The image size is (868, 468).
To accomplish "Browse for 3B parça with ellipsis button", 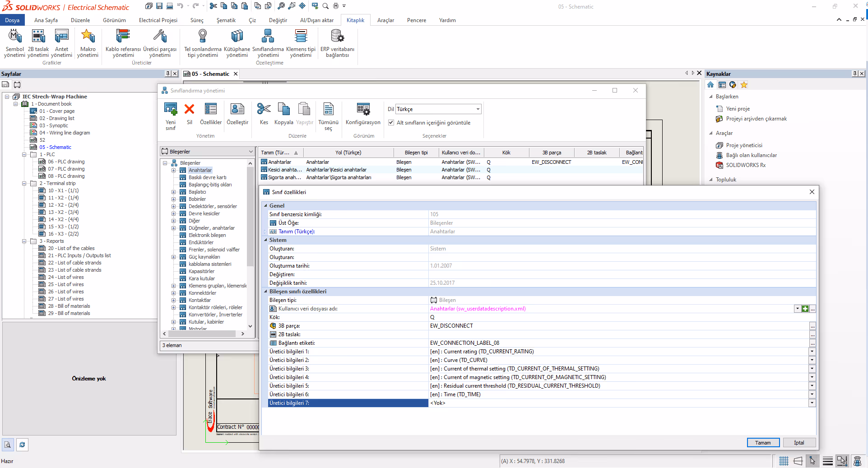I will point(812,326).
